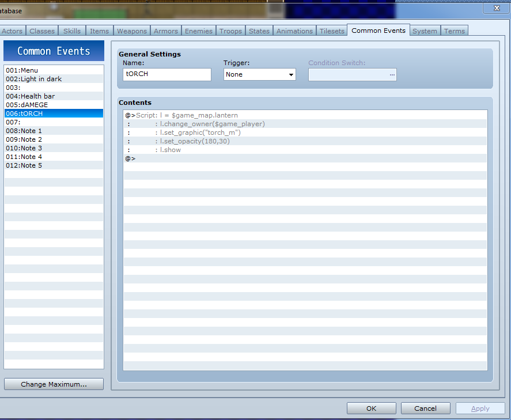511x420 pixels.
Task: Click the Name field containing tORCH
Action: click(167, 74)
